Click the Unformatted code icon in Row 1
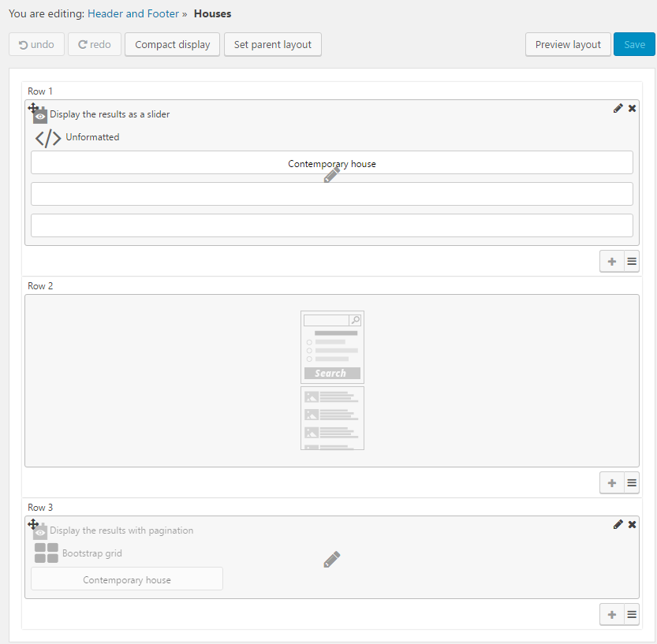 (x=48, y=138)
